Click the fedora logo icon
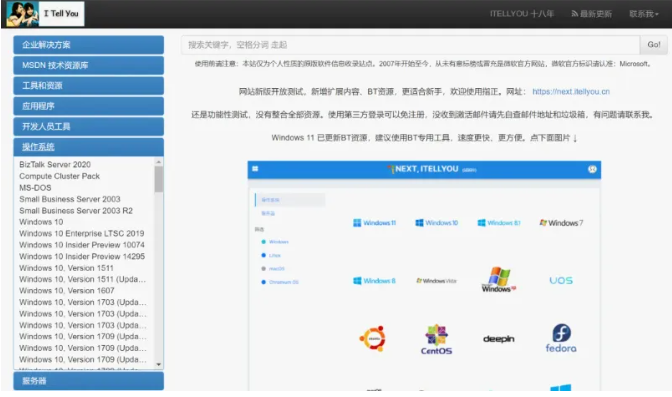Screen dimensions: 672x397 pyautogui.click(x=561, y=338)
